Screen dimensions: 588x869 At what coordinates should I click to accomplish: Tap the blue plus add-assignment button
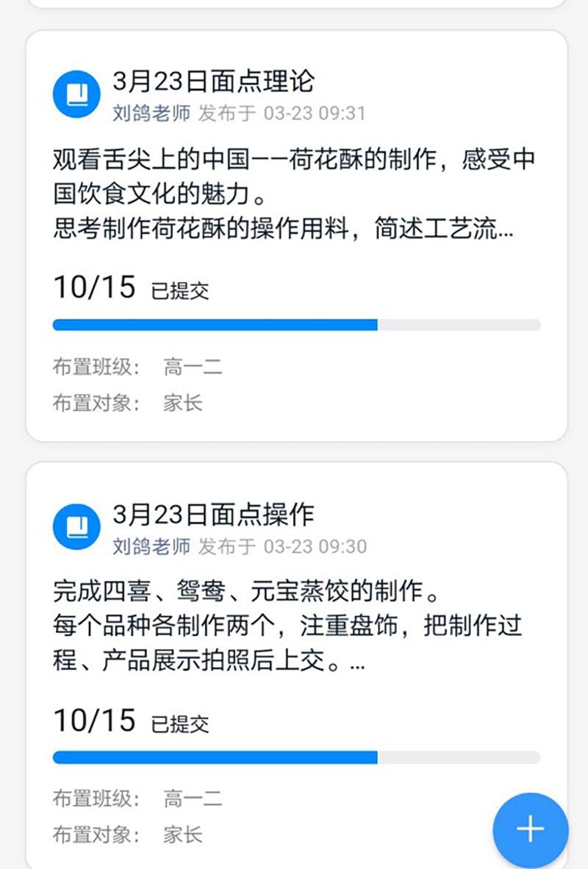point(530,829)
